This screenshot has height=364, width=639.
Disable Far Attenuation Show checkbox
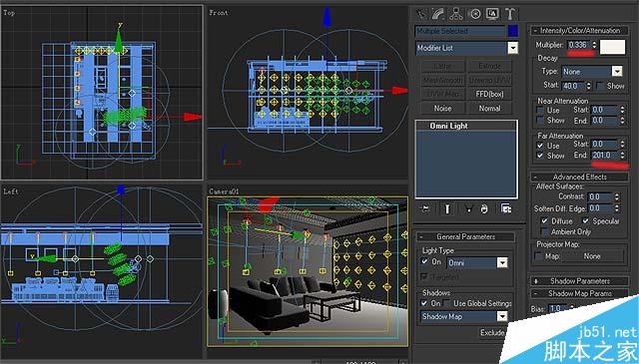click(540, 156)
